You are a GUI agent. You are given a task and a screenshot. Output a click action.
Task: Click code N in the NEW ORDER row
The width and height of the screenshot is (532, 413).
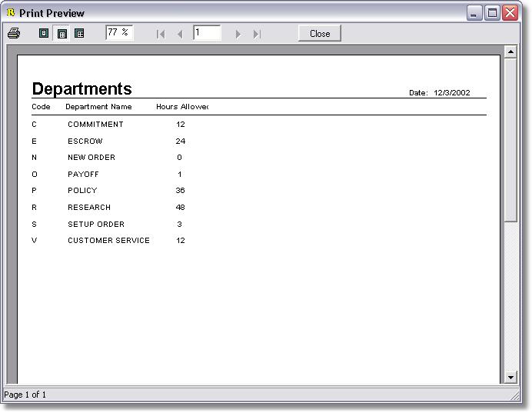[35, 158]
